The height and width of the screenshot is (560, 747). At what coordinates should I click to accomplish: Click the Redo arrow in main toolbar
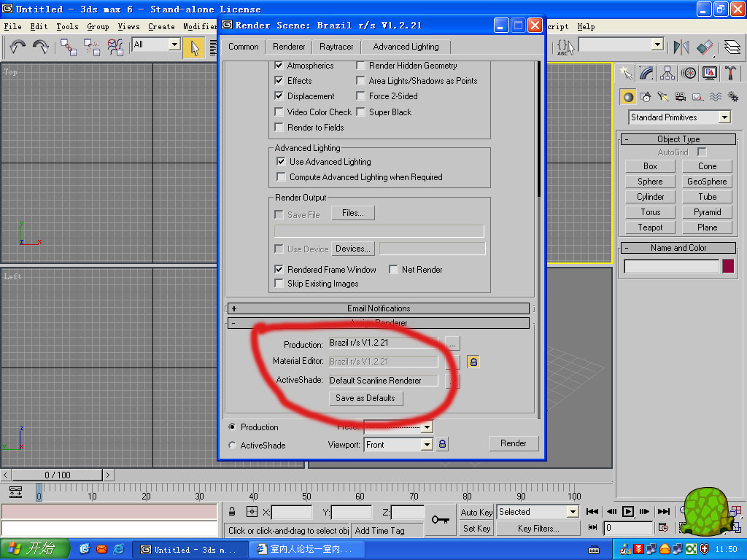tap(41, 47)
